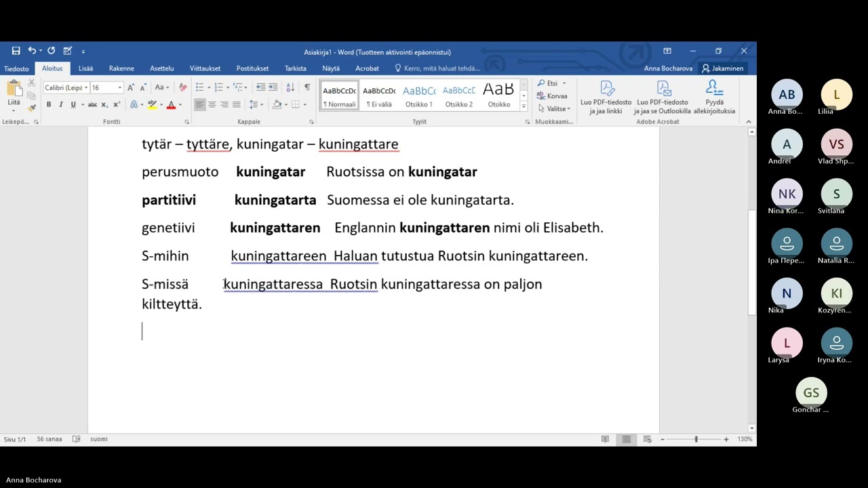This screenshot has width=868, height=488.
Task: Open the Valitse selection dropdown
Action: pos(554,108)
